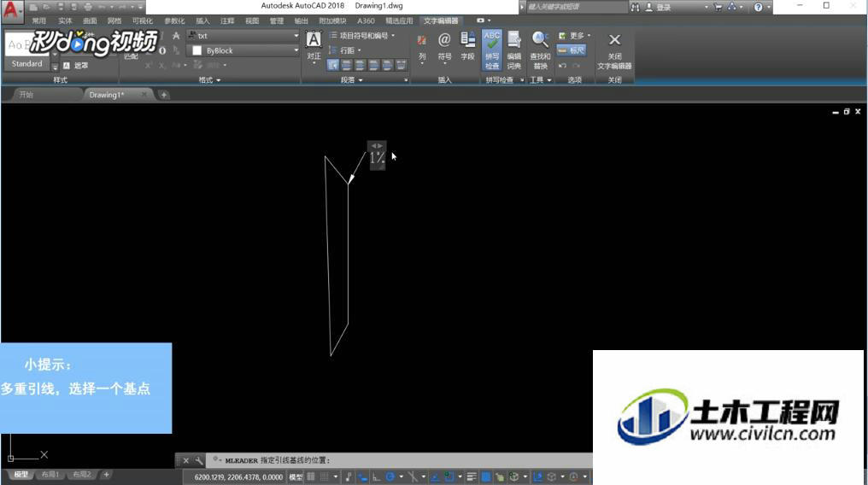
Task: Switch to the Layout2 (布局2) tab
Action: point(82,475)
